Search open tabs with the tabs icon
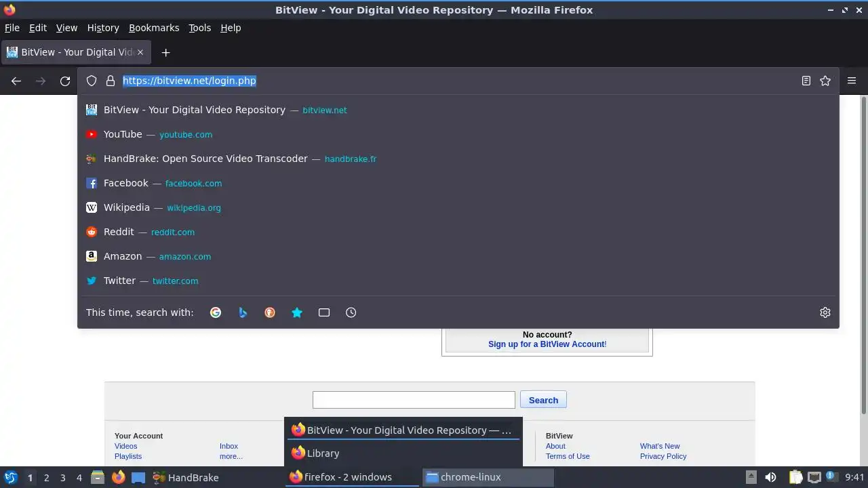The width and height of the screenshot is (868, 488). (324, 312)
